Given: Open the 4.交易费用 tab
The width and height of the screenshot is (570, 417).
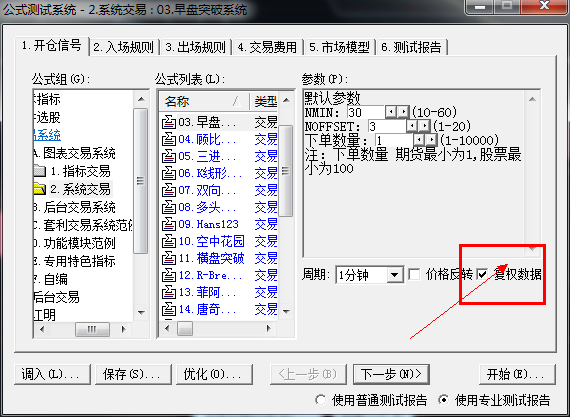Looking at the screenshot, I should (x=267, y=47).
